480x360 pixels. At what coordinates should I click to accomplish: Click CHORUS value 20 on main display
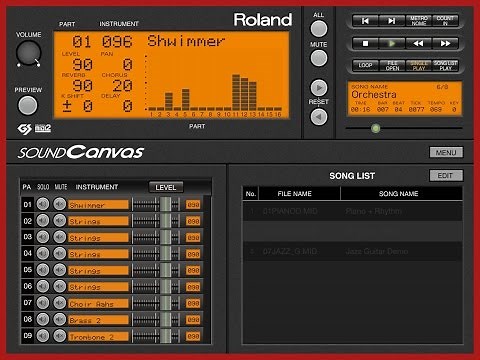click(x=122, y=86)
